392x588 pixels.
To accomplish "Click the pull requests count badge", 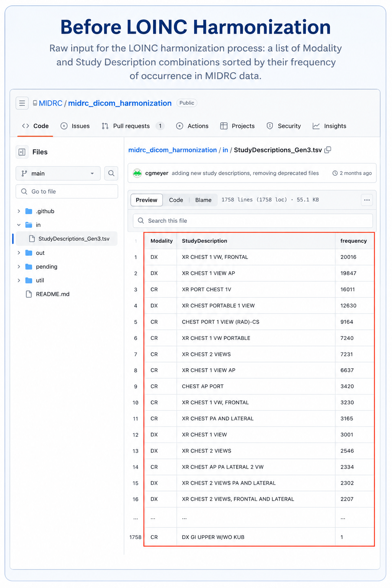I will (x=160, y=126).
